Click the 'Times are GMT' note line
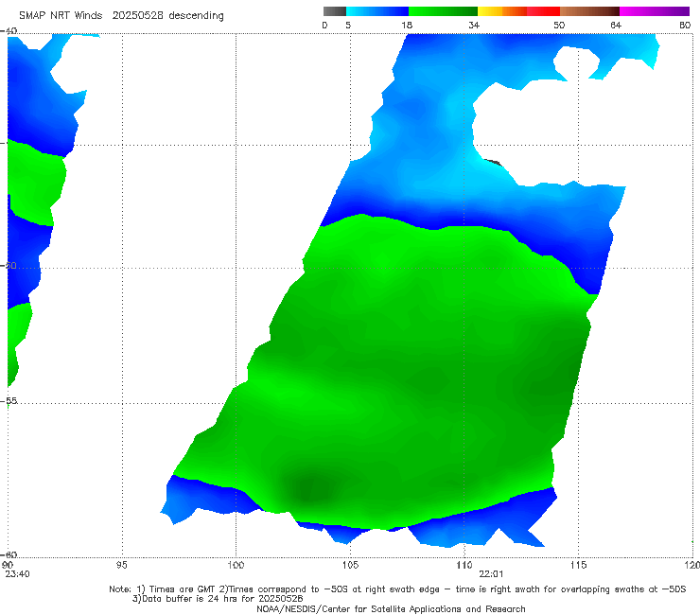Viewport: 700px width, 615px height. (x=397, y=589)
